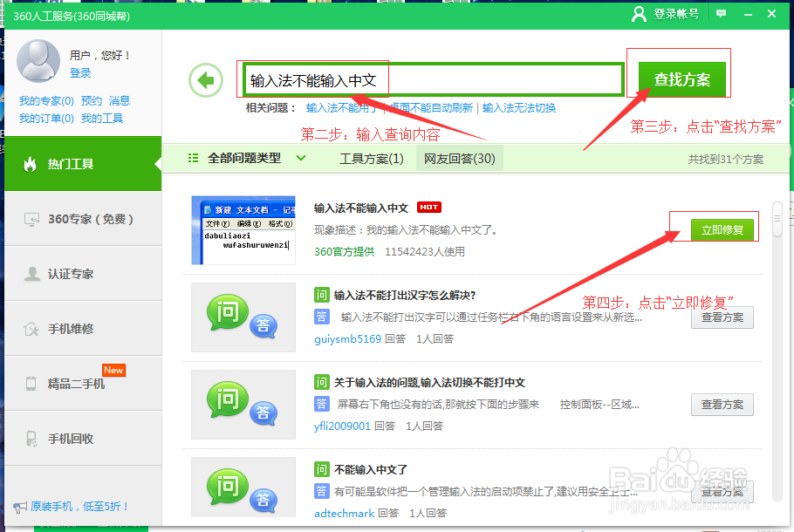
Task: Click the 答 icon before 屏幕右下角也没有的话
Action: (x=322, y=404)
